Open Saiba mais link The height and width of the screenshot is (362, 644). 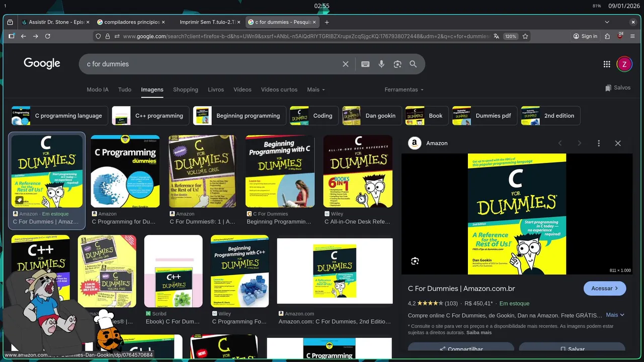tap(479, 332)
